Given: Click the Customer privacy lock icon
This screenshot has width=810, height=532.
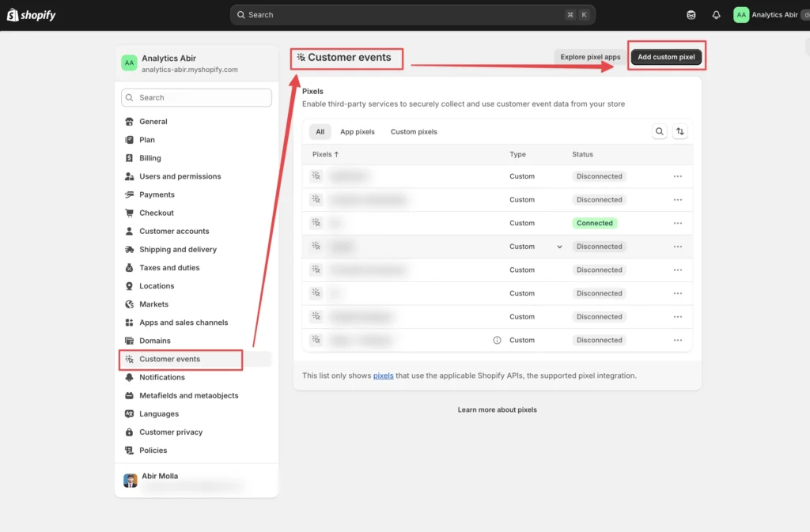Looking at the screenshot, I should pos(129,432).
